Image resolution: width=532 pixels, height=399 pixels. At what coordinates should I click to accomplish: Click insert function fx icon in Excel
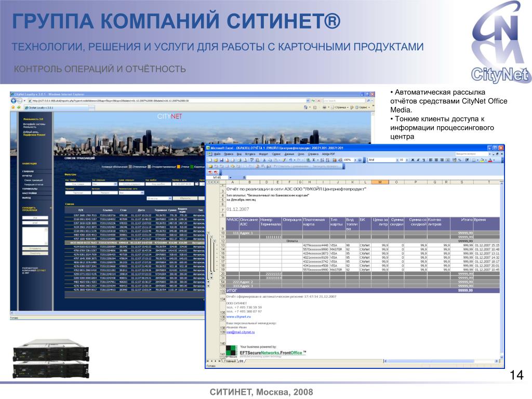tap(244, 178)
